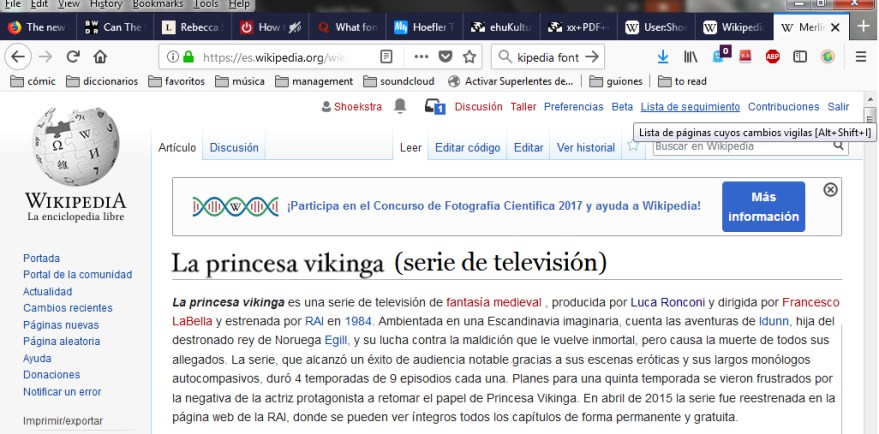Follow the Luca Ronconi link
This screenshot has width=879, height=434.
(668, 303)
